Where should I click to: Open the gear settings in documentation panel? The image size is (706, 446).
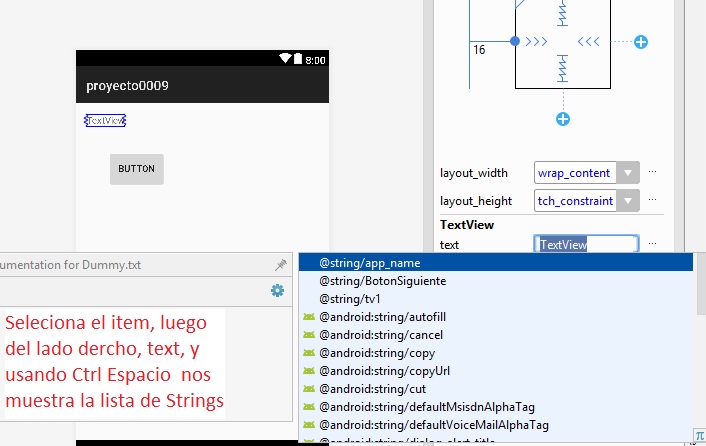tap(278, 290)
